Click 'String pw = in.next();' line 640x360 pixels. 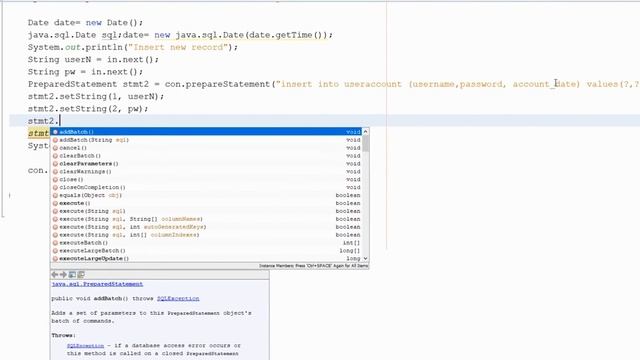(x=85, y=72)
